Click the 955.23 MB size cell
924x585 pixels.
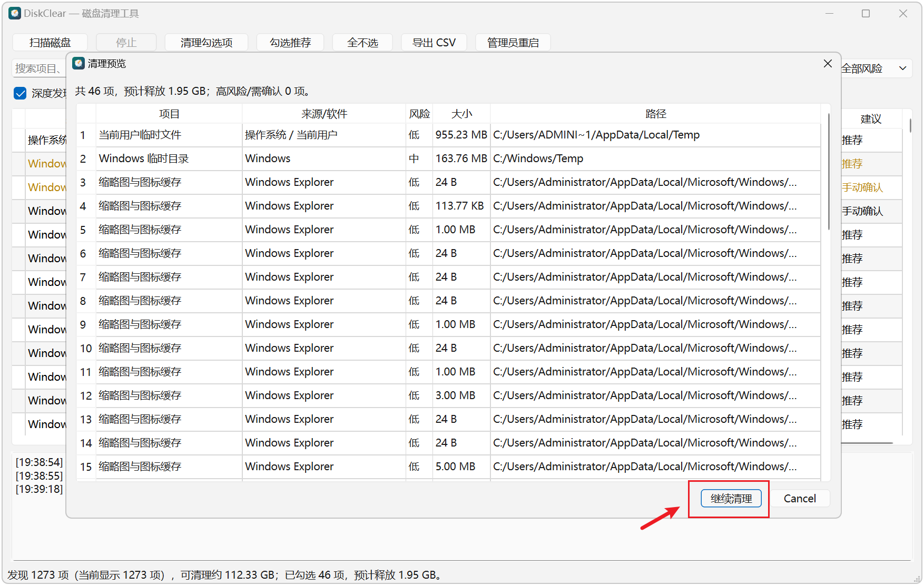coord(461,135)
